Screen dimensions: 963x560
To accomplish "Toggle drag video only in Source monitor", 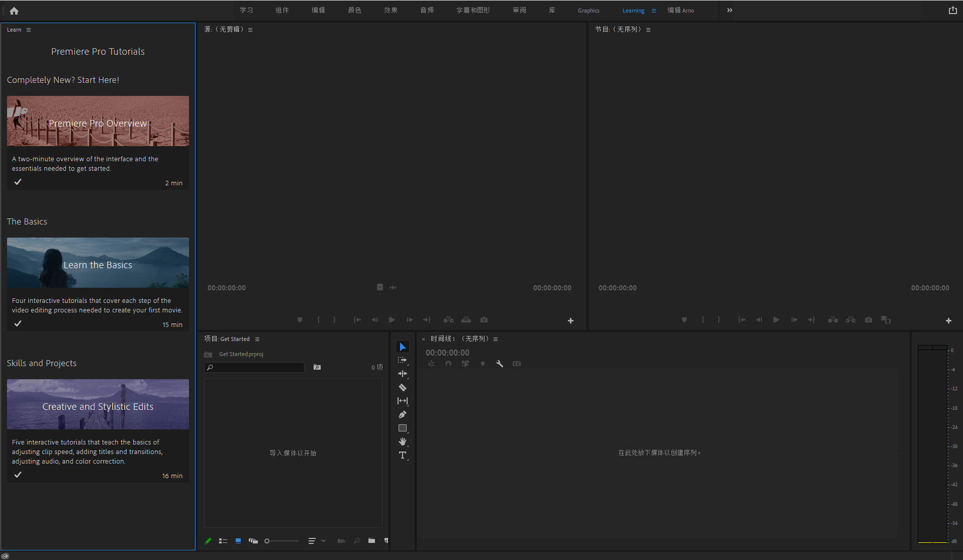I will (x=380, y=287).
